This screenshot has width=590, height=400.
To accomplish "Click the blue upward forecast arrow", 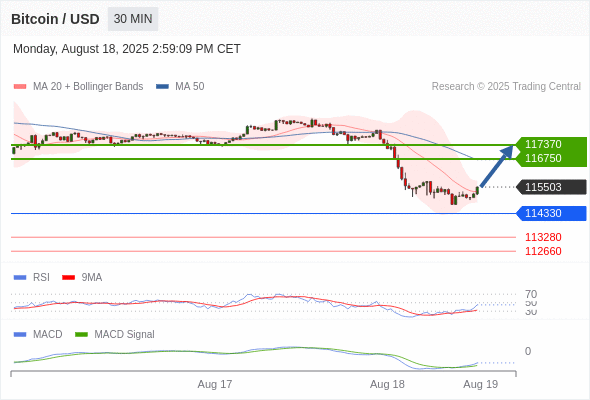I will [x=496, y=166].
